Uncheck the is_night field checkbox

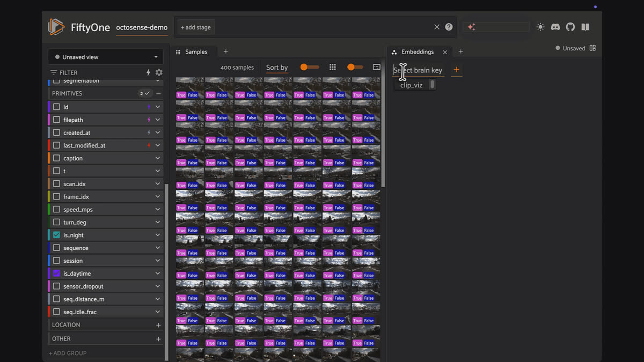click(56, 235)
